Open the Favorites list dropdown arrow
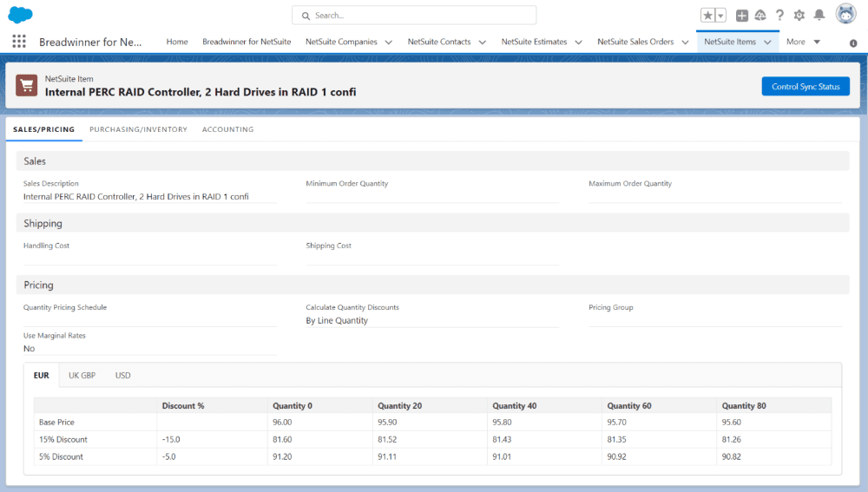Image resolution: width=868 pixels, height=492 pixels. tap(720, 16)
